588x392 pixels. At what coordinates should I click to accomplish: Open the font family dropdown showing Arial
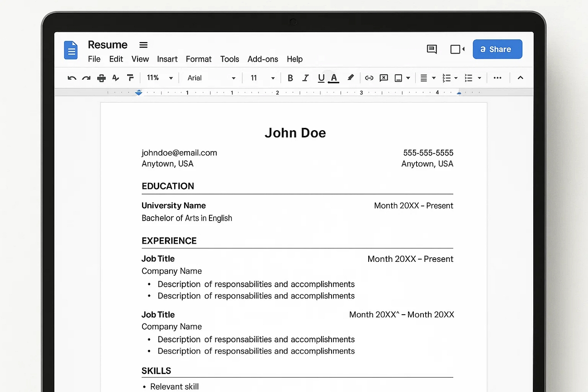210,78
